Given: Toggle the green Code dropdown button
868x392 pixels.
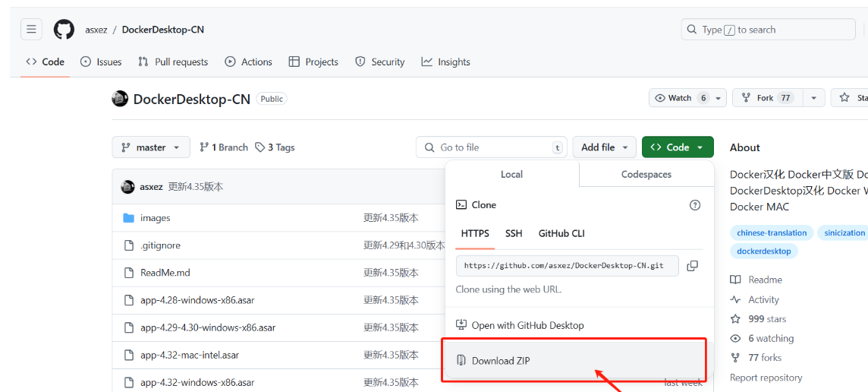Looking at the screenshot, I should [678, 147].
